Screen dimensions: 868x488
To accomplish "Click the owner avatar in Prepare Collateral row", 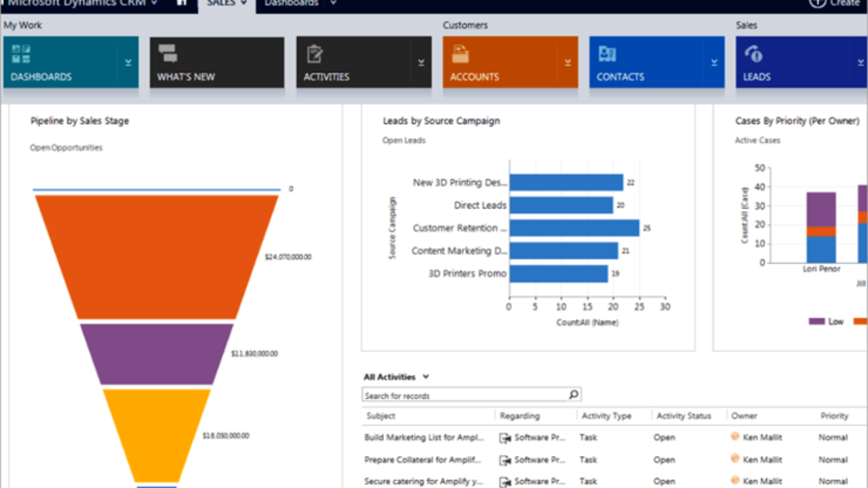I will 735,460.
